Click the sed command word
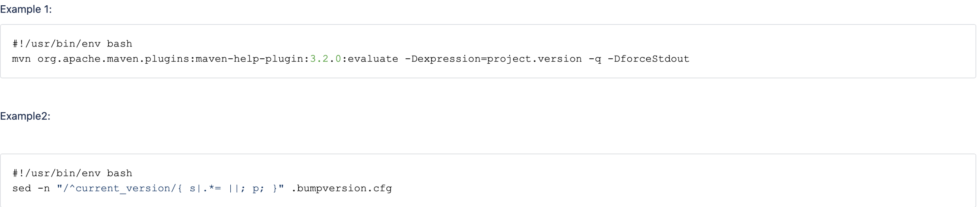Viewport: 980px width, 207px height. pyautogui.click(x=21, y=188)
